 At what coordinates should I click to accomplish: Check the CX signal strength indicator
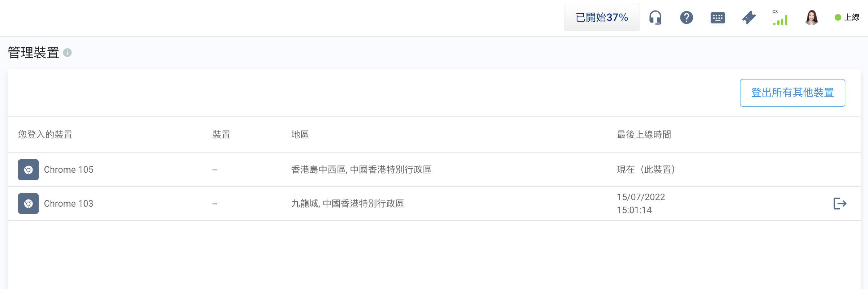pyautogui.click(x=780, y=18)
